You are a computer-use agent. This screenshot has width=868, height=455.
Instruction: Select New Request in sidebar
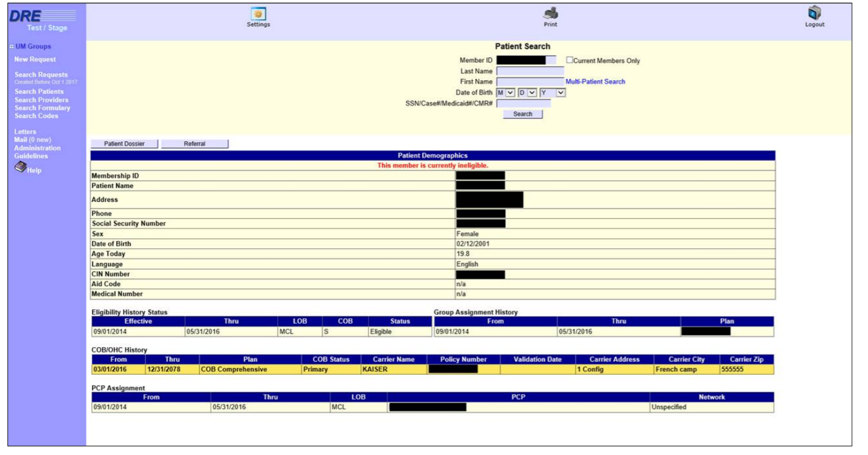point(35,60)
